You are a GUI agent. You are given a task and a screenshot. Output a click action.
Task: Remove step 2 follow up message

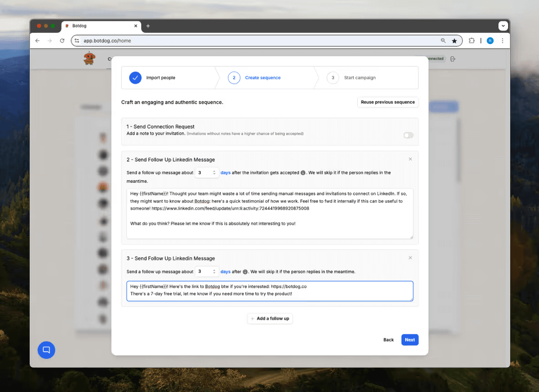pos(410,159)
